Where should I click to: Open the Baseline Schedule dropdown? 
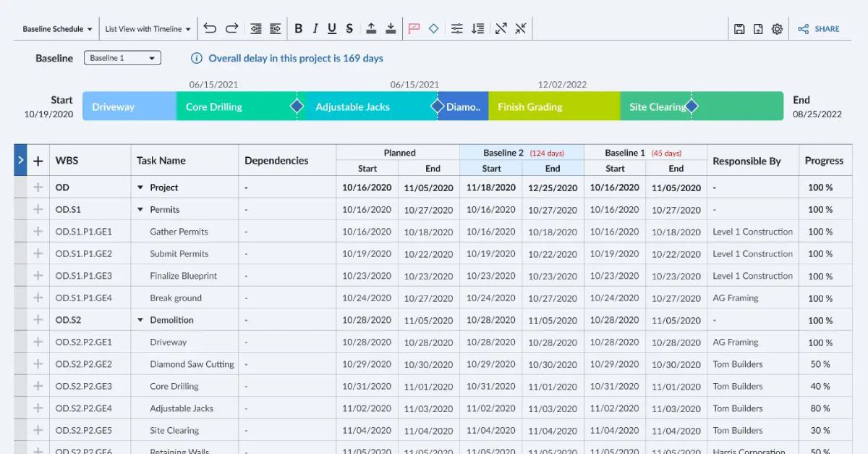(57, 29)
